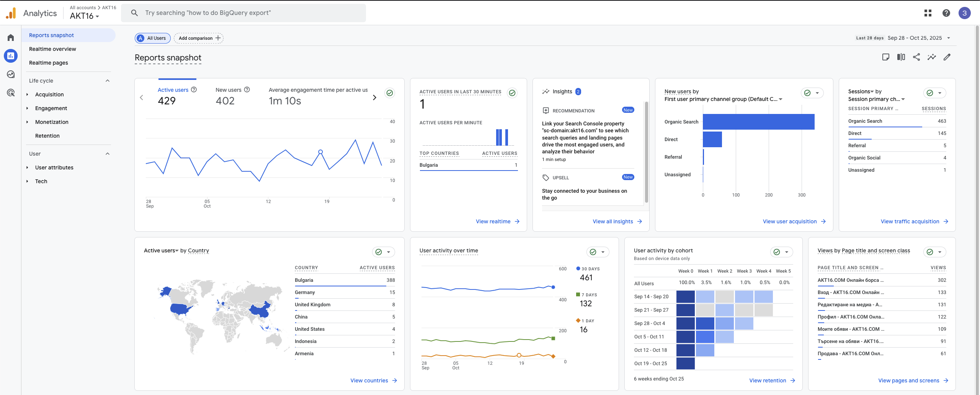The width and height of the screenshot is (980, 395).
Task: Collapse the Life cycle section
Action: coord(108,81)
